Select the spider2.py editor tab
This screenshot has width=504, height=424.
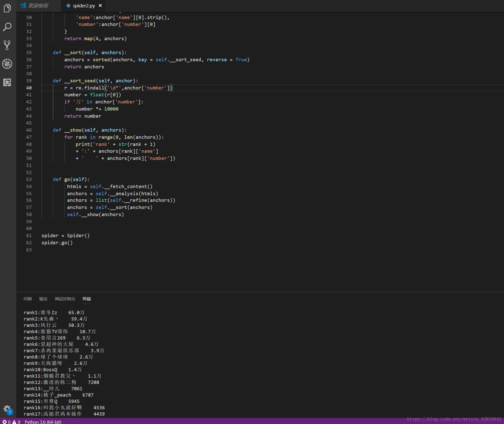coord(84,6)
